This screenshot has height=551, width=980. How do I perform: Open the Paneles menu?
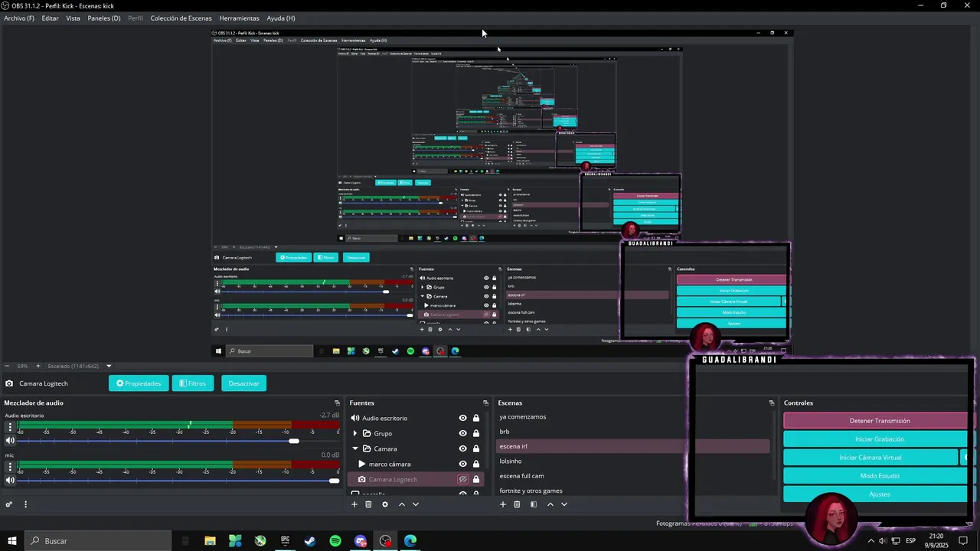pos(104,18)
